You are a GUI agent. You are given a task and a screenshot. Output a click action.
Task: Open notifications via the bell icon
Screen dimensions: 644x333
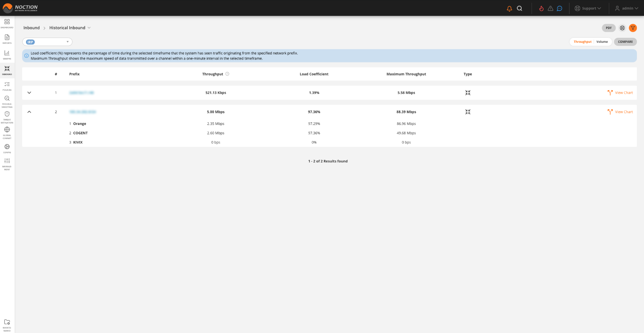pyautogui.click(x=509, y=8)
